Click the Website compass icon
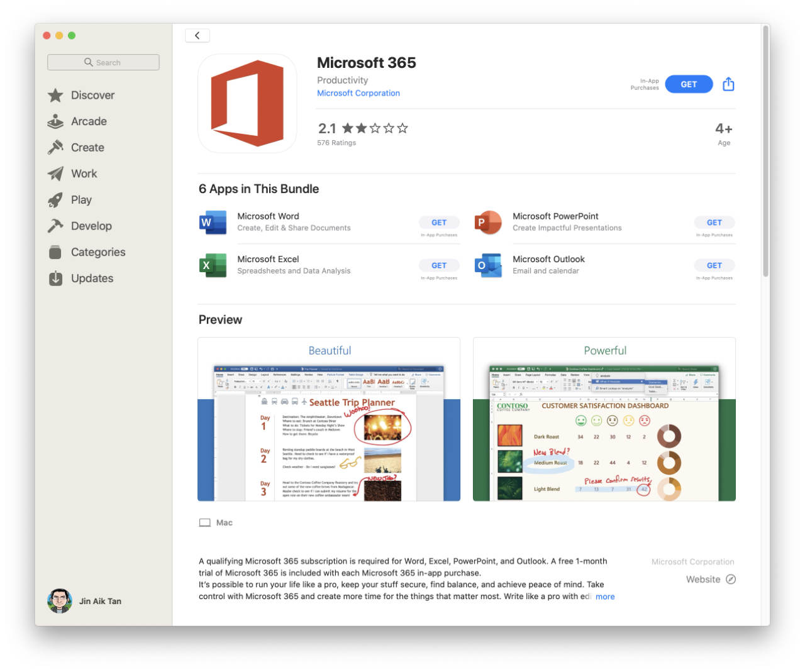This screenshot has width=805, height=672. click(730, 579)
